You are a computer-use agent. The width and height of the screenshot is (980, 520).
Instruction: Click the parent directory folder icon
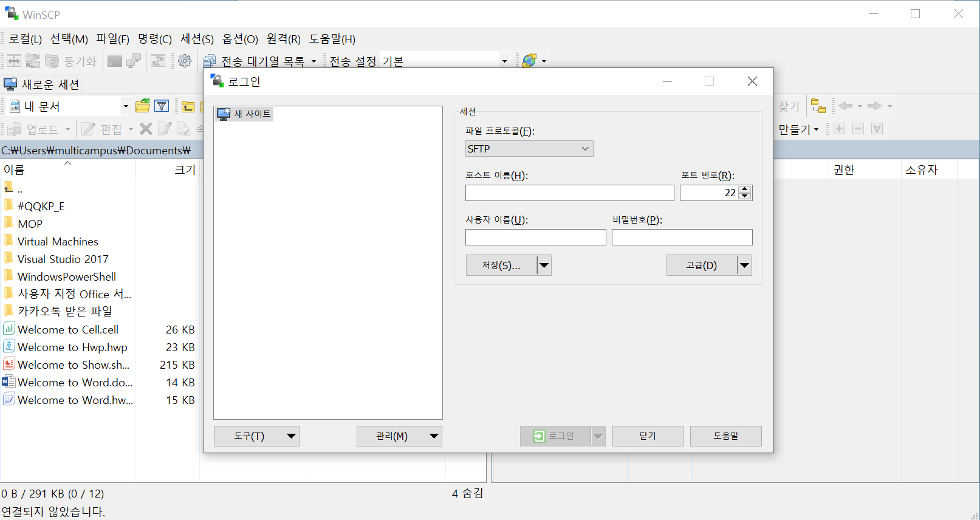click(188, 106)
